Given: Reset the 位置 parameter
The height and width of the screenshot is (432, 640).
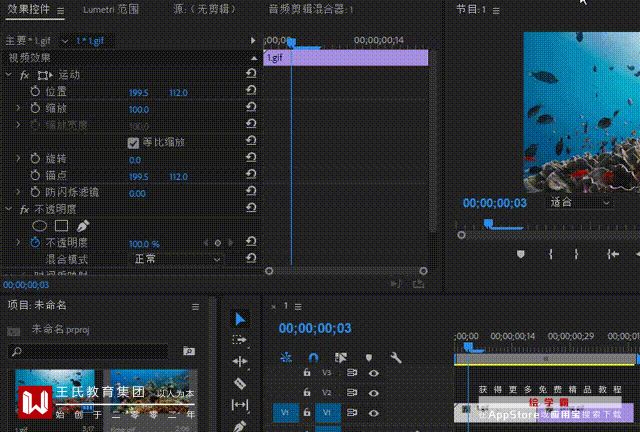Looking at the screenshot, I should (251, 90).
